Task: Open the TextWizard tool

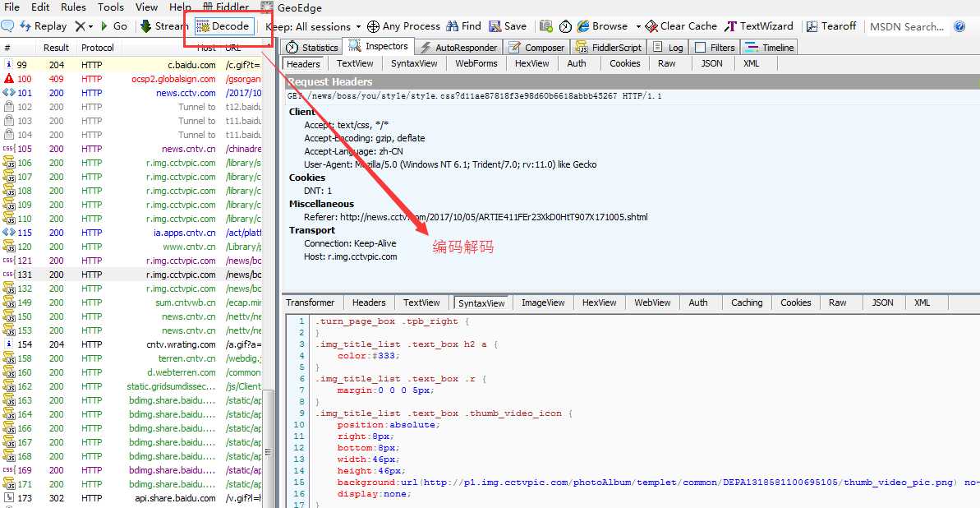Action: (x=759, y=26)
